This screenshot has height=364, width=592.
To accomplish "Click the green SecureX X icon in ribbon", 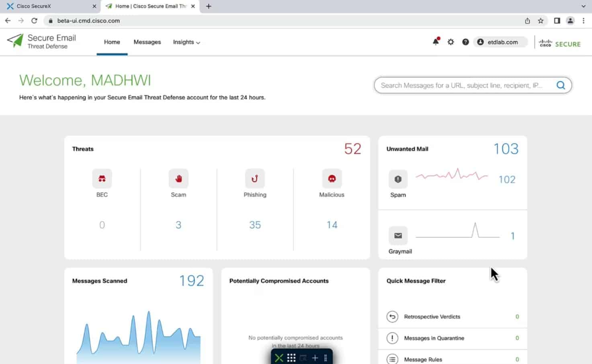I will 279,357.
